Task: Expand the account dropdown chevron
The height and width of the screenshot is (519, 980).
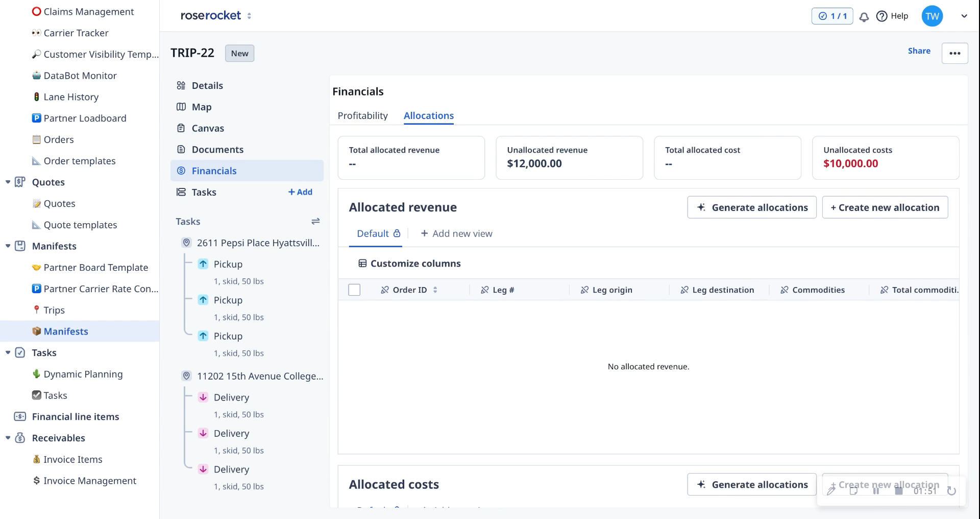Action: pos(964,16)
